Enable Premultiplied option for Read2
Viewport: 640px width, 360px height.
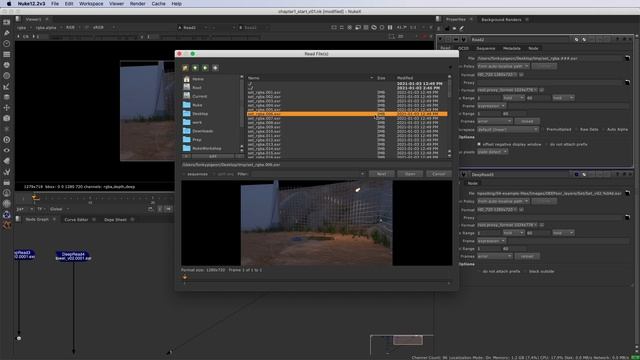pyautogui.click(x=543, y=129)
